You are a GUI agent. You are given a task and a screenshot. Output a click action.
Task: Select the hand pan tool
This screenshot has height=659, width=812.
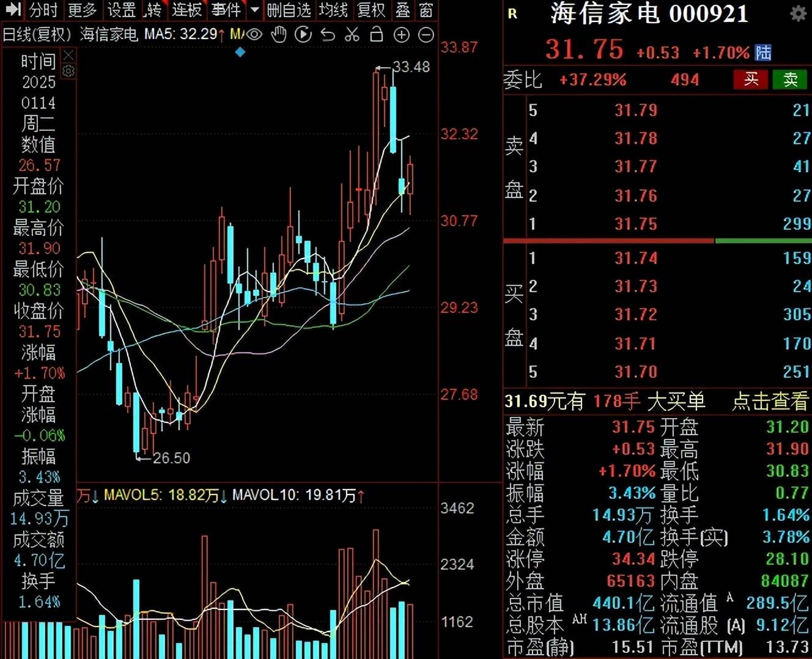click(279, 35)
